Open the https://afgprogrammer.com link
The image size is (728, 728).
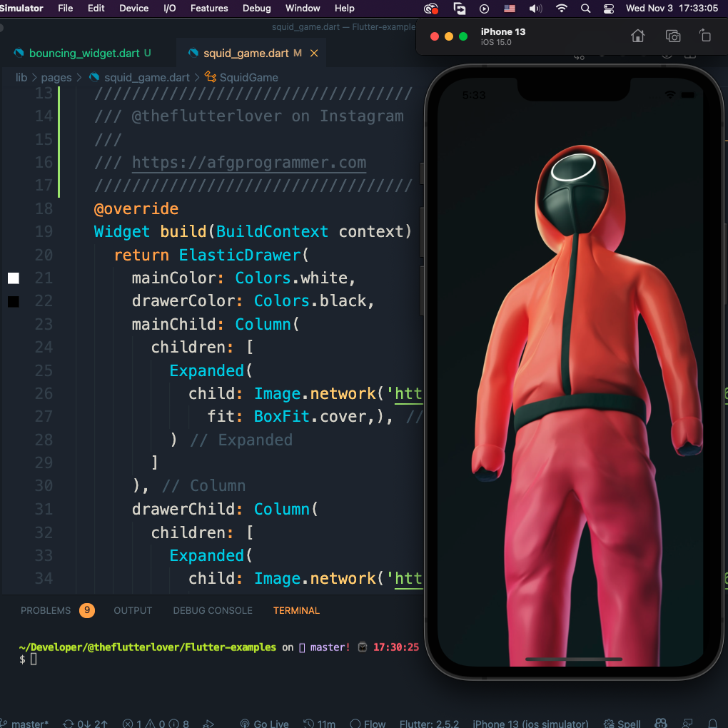pyautogui.click(x=249, y=163)
